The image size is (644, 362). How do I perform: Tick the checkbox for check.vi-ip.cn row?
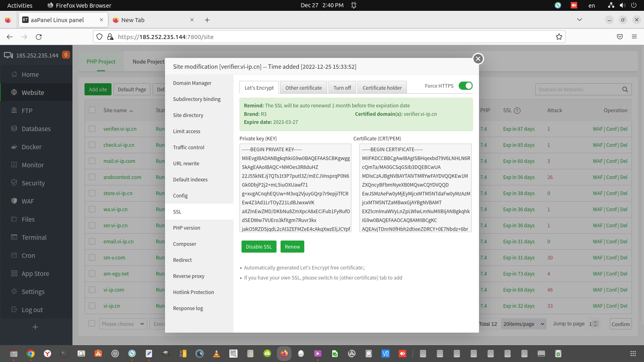point(92,145)
